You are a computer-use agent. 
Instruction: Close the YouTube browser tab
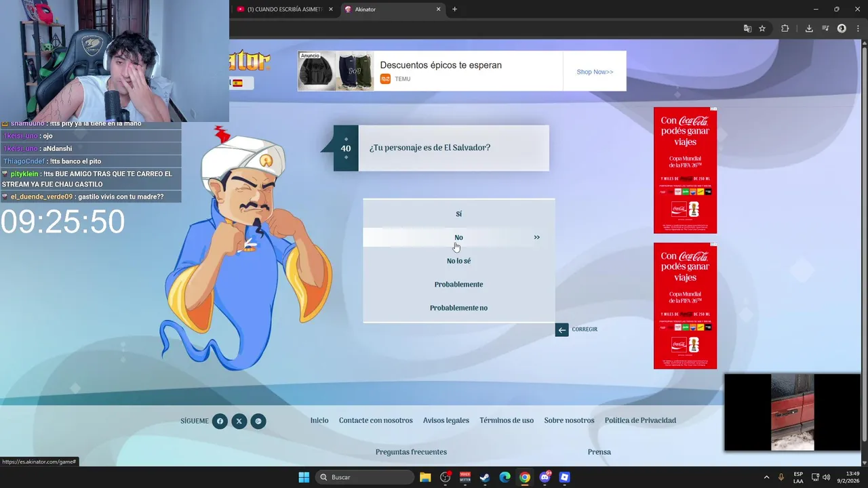[331, 9]
